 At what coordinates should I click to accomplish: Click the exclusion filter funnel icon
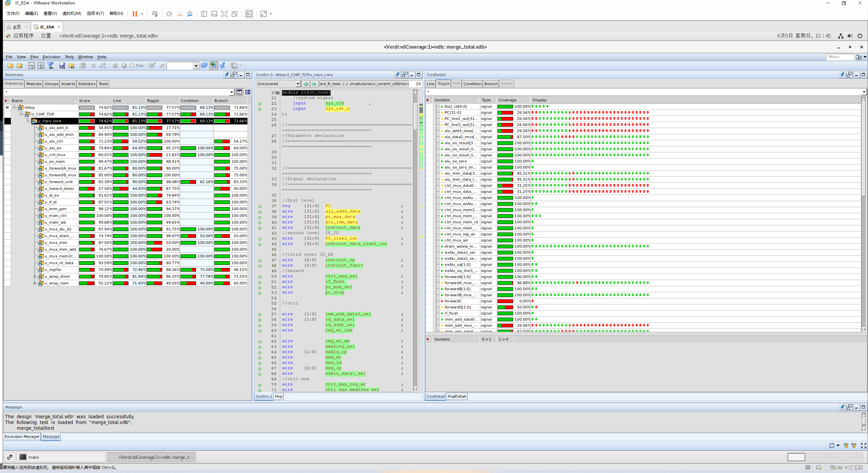pos(50,66)
